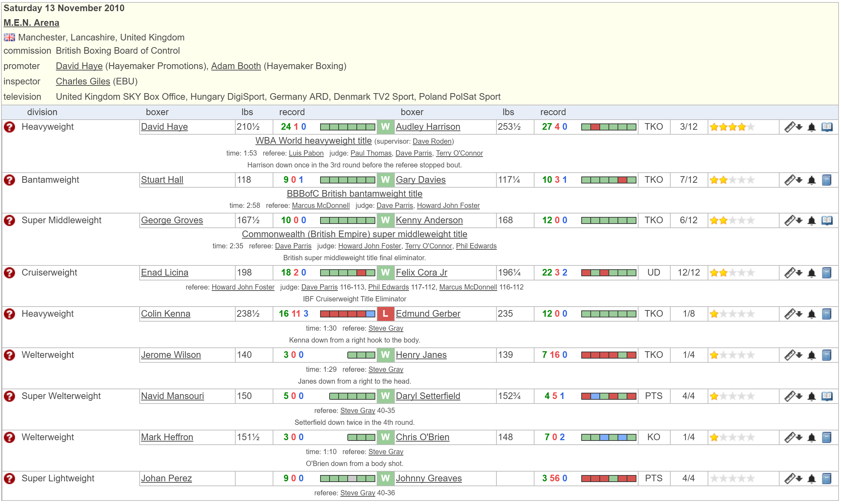841x504 pixels.
Task: Open the M.E.N. Arena venue link
Action: (31, 23)
